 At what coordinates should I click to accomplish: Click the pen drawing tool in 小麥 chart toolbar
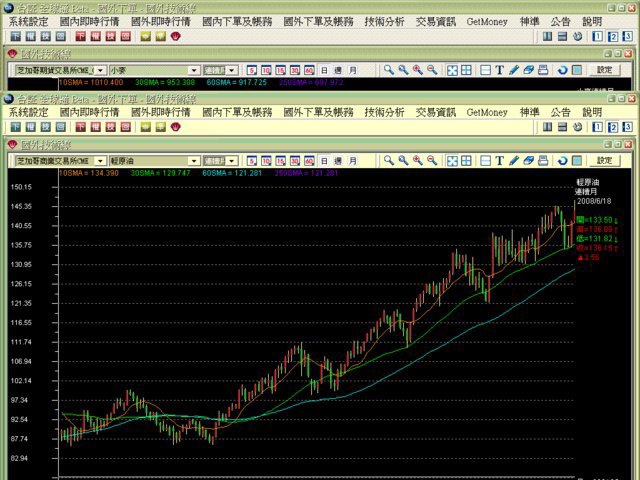click(514, 70)
